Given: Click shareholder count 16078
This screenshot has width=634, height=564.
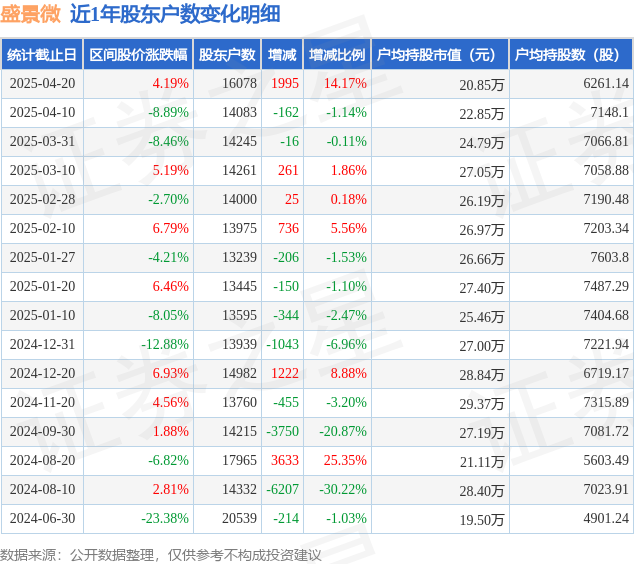Looking at the screenshot, I should point(239,83).
